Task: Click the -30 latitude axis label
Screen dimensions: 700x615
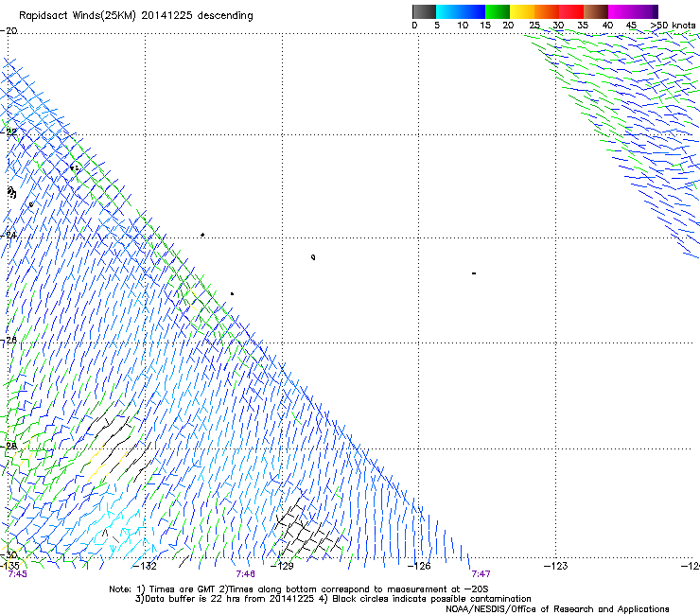Action: point(9,555)
